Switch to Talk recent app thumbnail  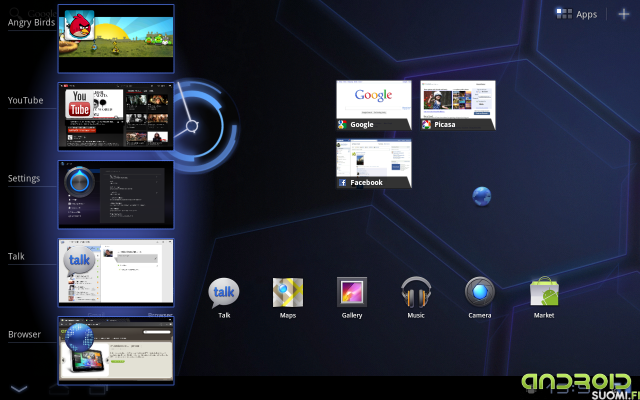[116, 273]
